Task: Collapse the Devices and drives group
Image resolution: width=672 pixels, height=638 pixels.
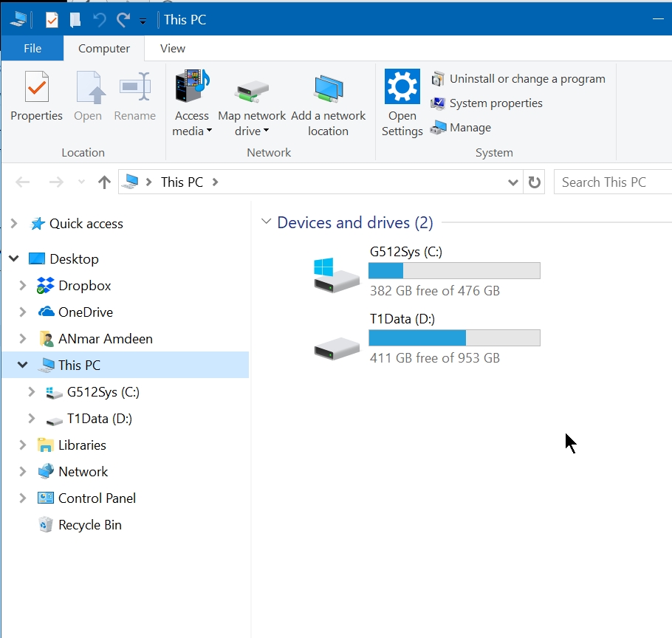Action: coord(267,222)
